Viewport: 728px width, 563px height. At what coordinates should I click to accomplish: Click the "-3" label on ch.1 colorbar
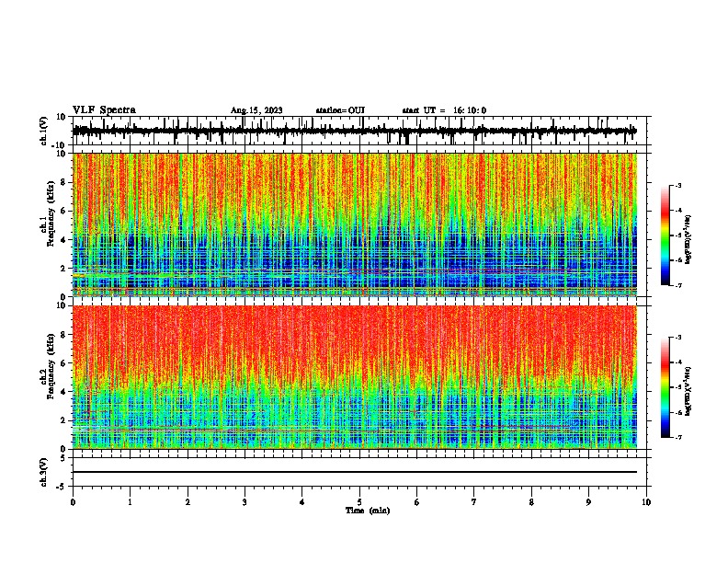677,186
